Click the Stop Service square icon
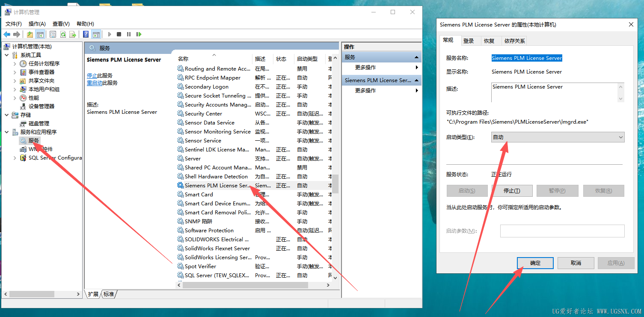The height and width of the screenshot is (317, 644). 119,34
